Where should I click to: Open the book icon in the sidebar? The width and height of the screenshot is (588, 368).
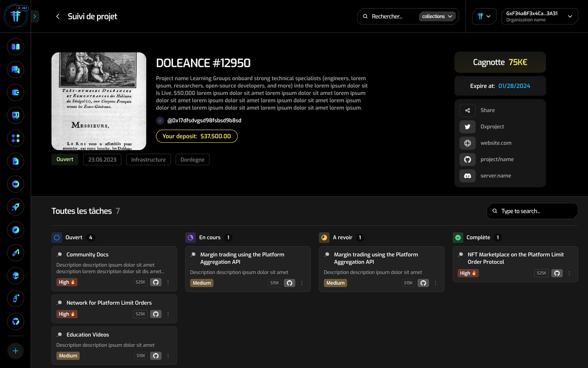click(16, 47)
